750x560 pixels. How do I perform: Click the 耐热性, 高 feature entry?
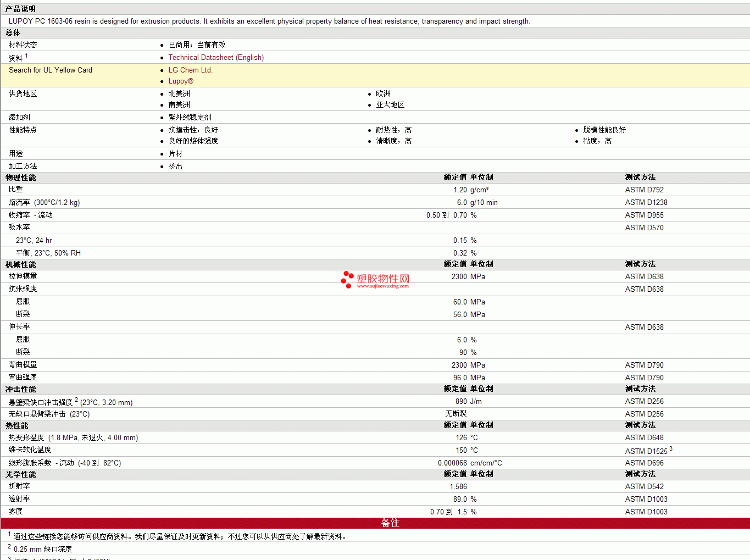393,130
